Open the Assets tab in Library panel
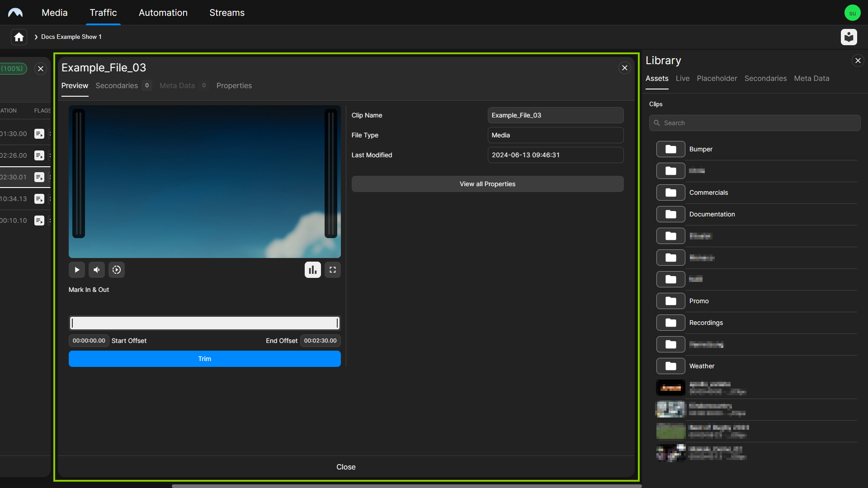This screenshot has width=868, height=488. click(656, 78)
